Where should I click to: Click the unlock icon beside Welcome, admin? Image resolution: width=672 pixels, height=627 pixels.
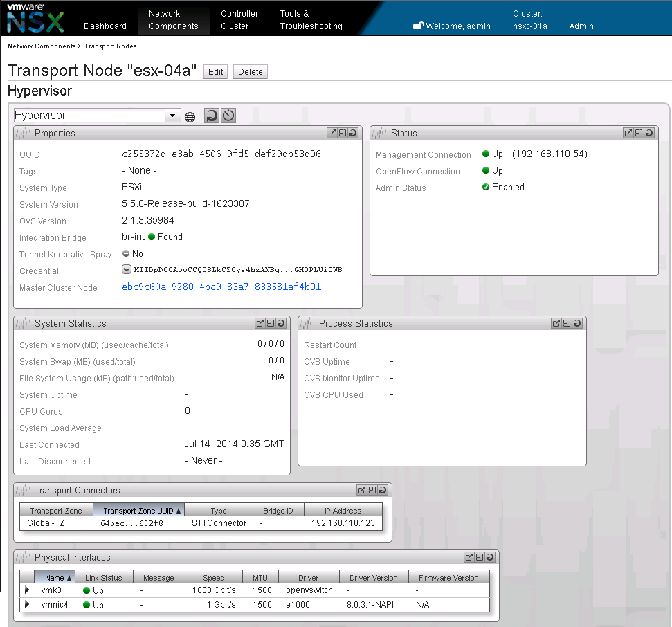[418, 26]
